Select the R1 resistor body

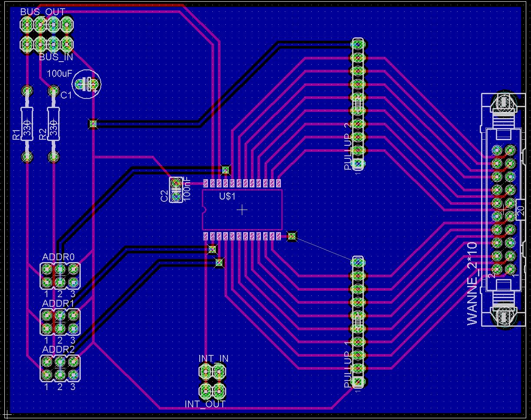tap(27, 124)
